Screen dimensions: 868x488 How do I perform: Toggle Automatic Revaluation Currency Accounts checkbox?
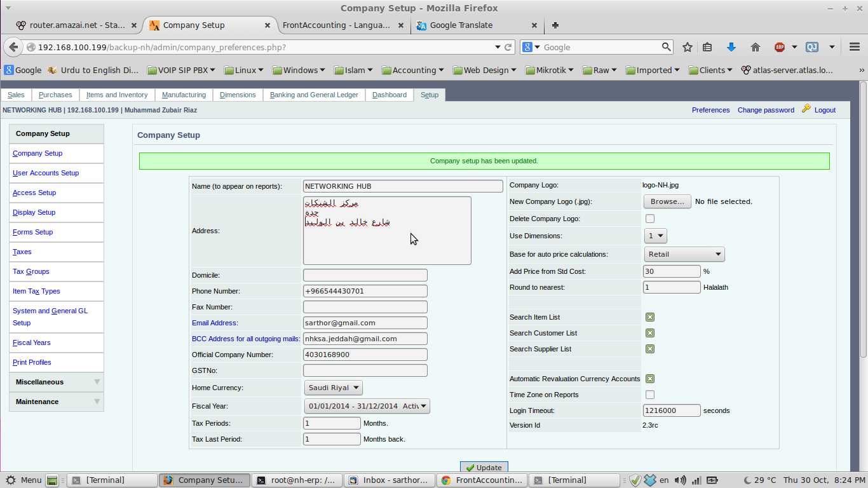650,379
